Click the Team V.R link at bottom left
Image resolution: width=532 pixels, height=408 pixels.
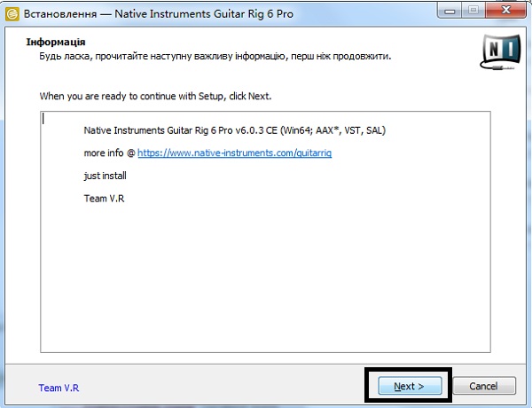[x=59, y=388]
